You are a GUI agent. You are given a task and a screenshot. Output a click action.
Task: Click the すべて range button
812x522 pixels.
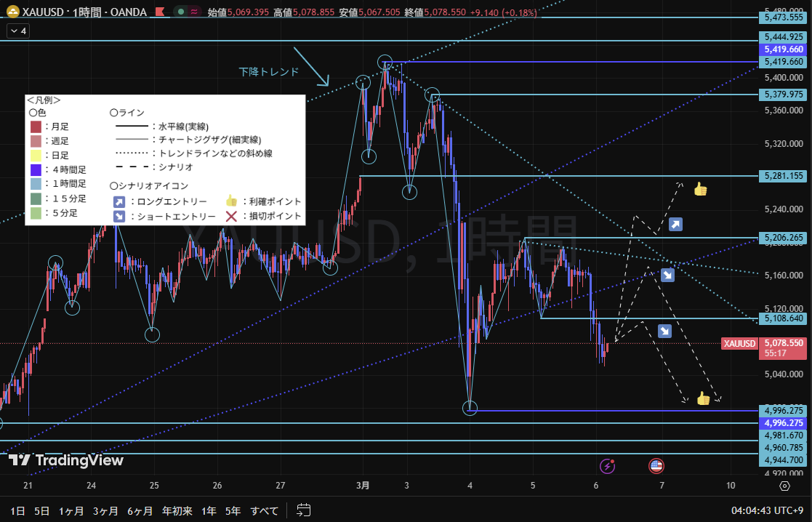pos(264,510)
